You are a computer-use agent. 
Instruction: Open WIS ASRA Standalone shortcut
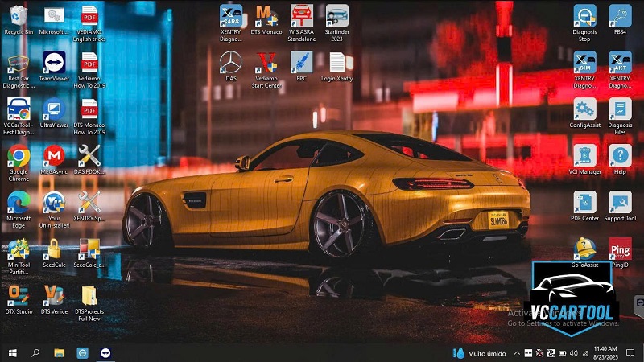click(301, 15)
